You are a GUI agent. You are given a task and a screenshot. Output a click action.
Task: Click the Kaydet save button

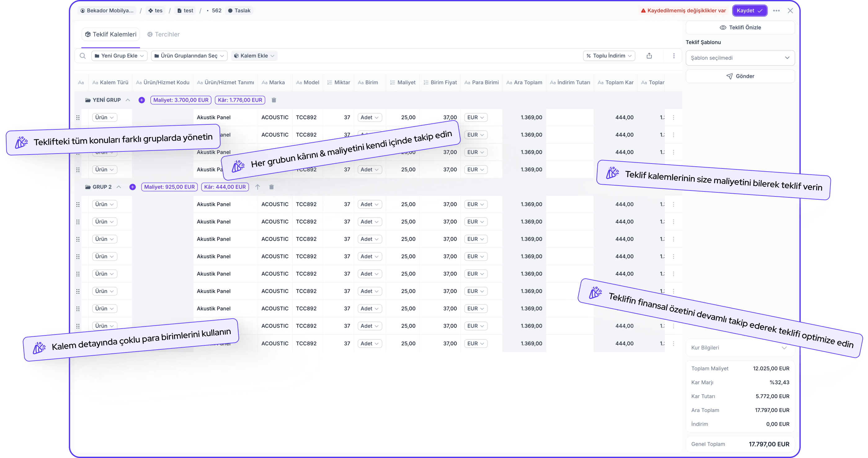750,11
